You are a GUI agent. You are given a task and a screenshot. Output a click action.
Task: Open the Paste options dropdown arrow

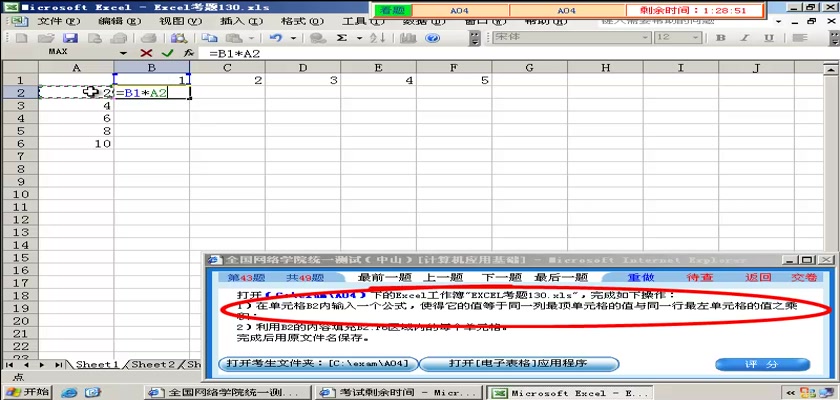click(x=251, y=38)
